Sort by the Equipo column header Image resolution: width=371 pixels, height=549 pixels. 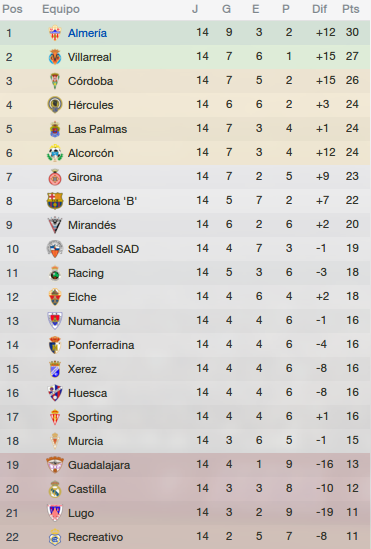(x=61, y=9)
